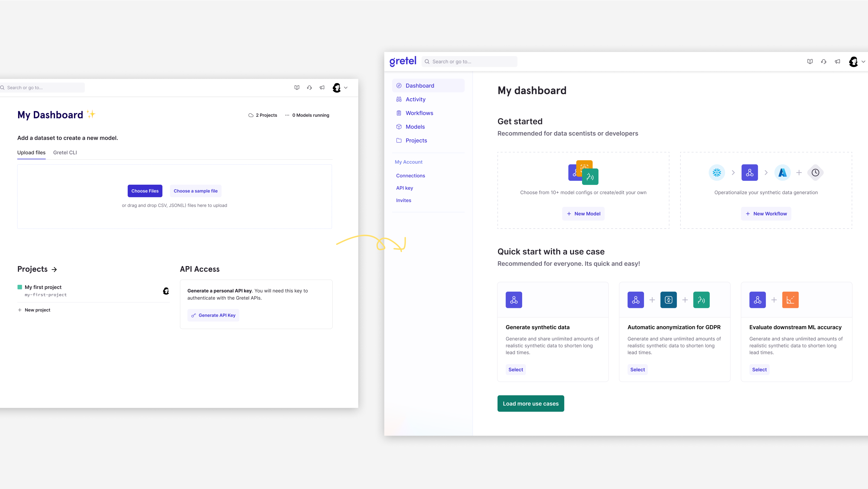Screen dimensions: 868x489
Task: Click the Choose Files button
Action: tap(145, 191)
